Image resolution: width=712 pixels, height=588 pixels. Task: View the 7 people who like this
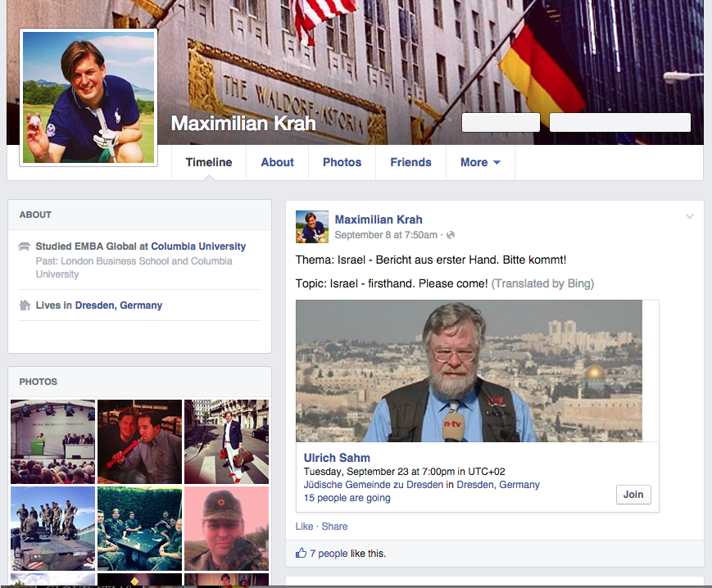[x=329, y=554]
